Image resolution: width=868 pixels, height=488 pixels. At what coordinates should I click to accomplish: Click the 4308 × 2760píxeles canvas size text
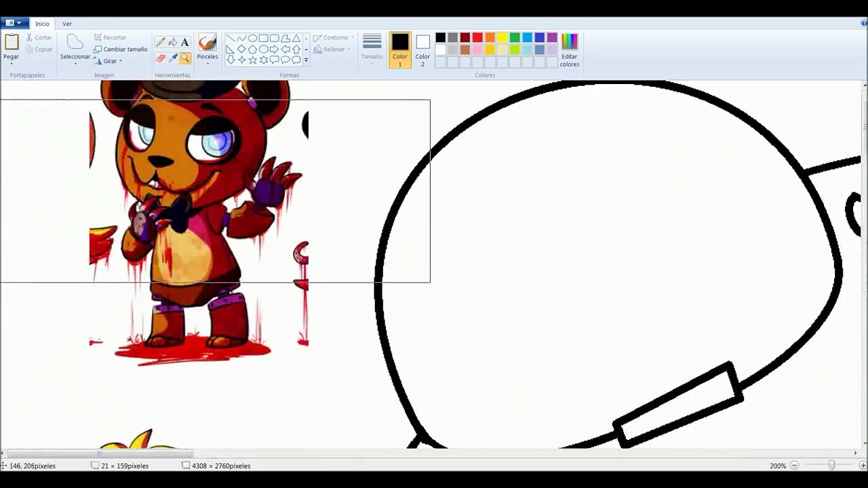coord(221,466)
